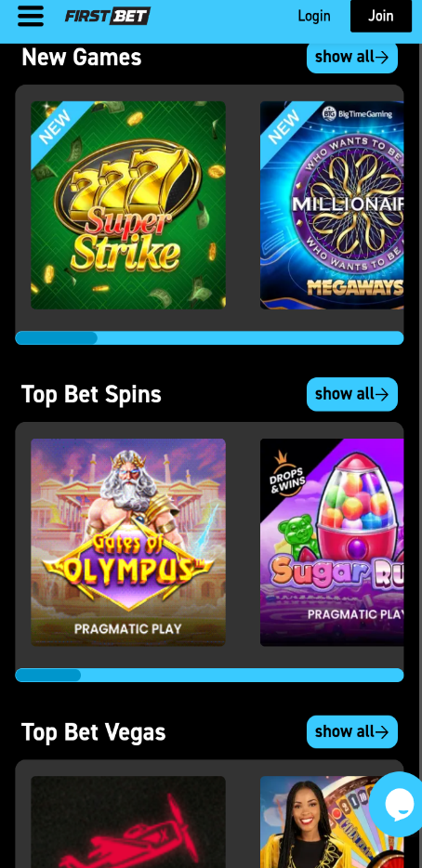Click the New Games carousel scrollbar

[x=209, y=337]
